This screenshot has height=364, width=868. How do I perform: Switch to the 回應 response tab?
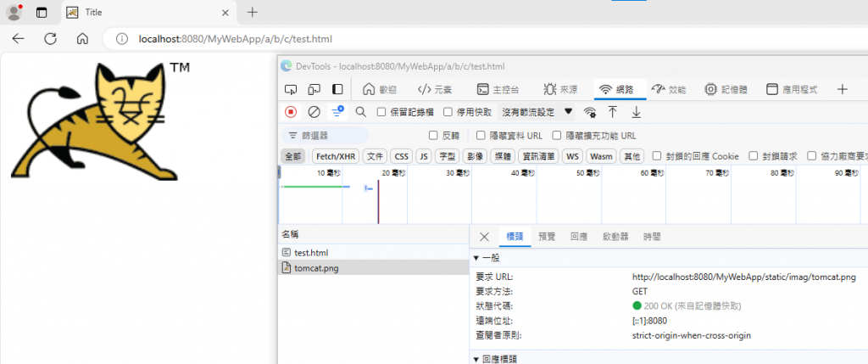tap(579, 237)
